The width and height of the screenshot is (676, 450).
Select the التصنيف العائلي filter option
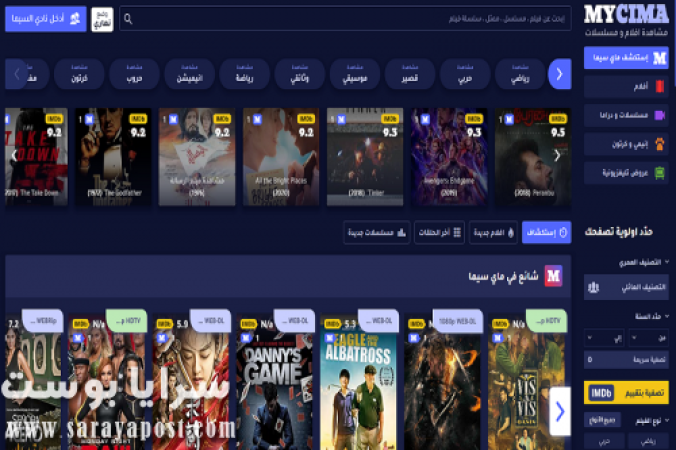(626, 287)
